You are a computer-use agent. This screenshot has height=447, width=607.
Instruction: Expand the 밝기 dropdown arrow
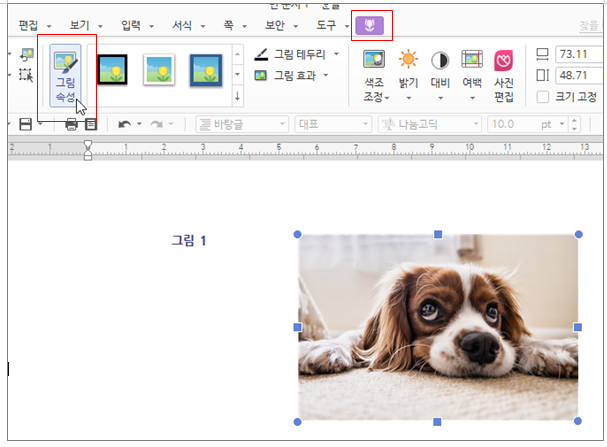coord(408,98)
